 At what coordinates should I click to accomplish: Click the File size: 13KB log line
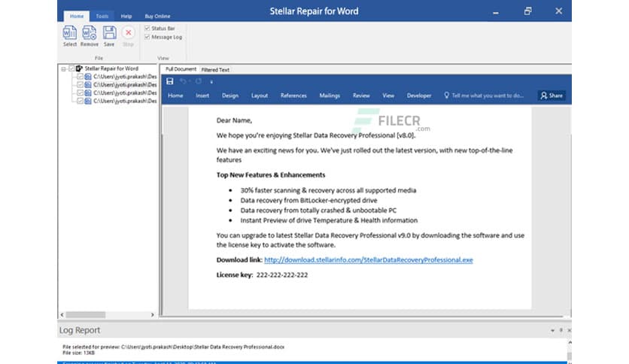click(78, 353)
